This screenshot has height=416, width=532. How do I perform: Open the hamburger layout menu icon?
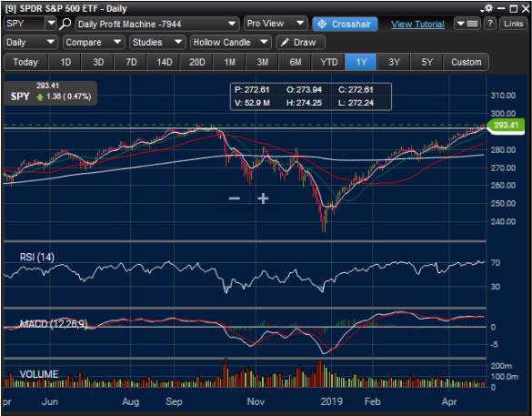coord(473,24)
